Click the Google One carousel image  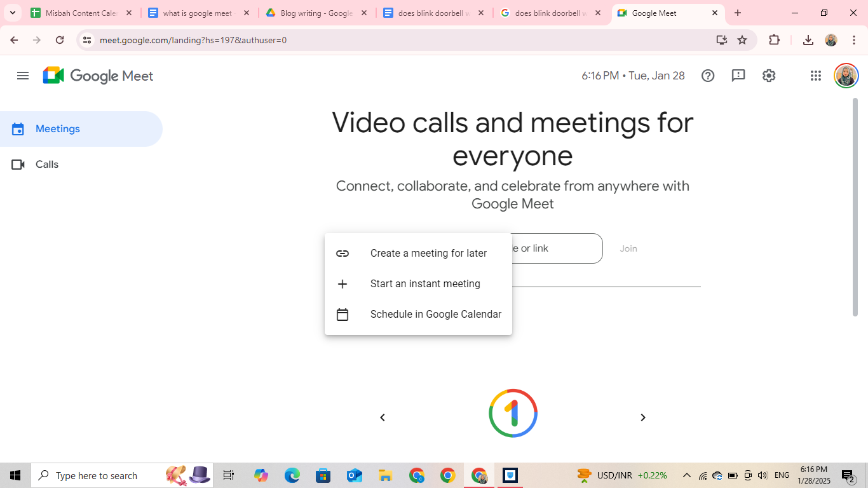[513, 413]
